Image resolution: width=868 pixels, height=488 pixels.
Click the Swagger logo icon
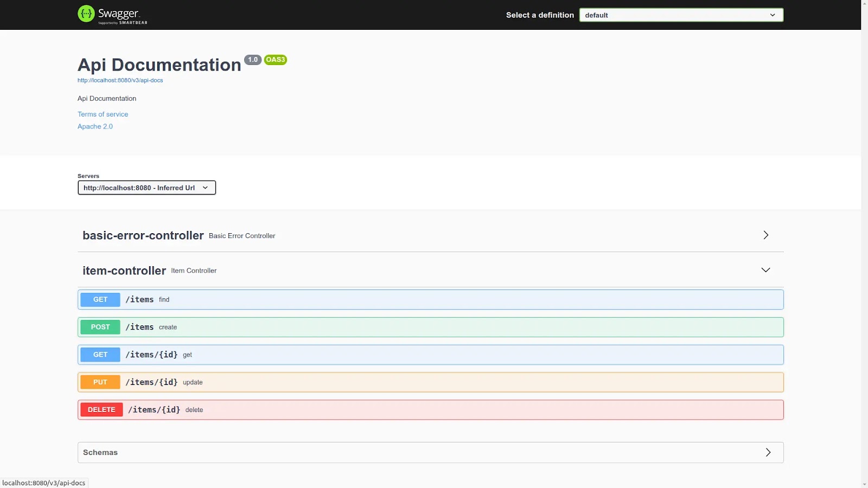[86, 14]
